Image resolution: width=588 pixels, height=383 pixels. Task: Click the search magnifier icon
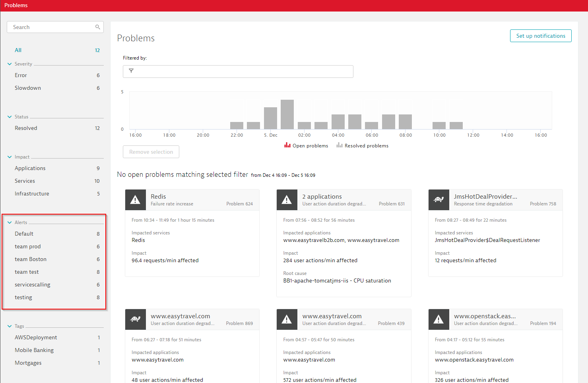(97, 27)
